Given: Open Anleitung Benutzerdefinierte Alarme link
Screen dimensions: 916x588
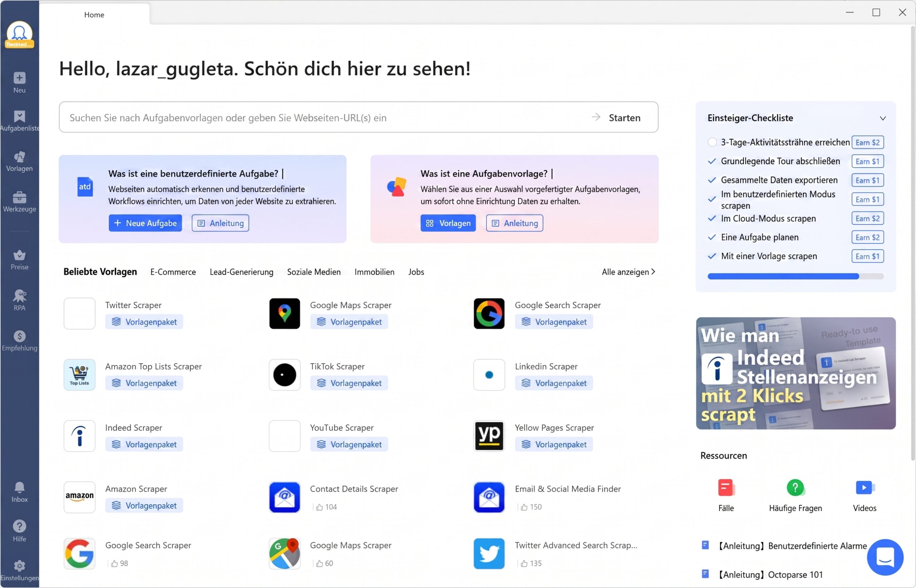Looking at the screenshot, I should coord(785,546).
